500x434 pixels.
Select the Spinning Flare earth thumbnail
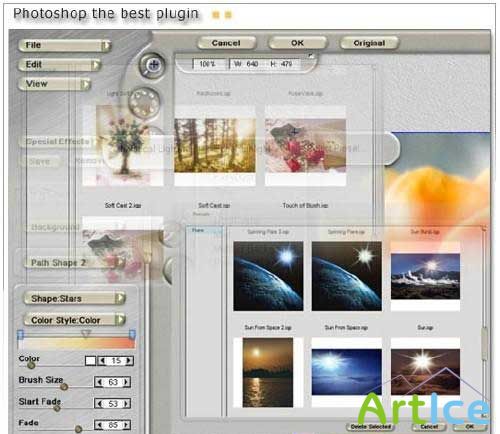pos(347,276)
